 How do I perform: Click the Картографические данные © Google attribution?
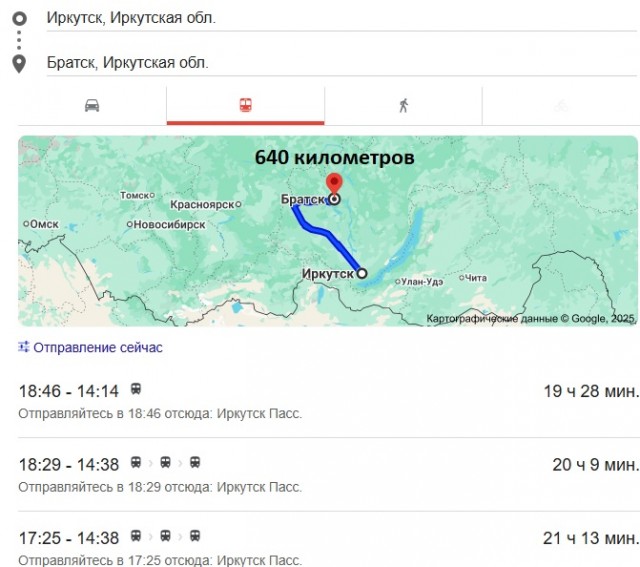(x=531, y=318)
